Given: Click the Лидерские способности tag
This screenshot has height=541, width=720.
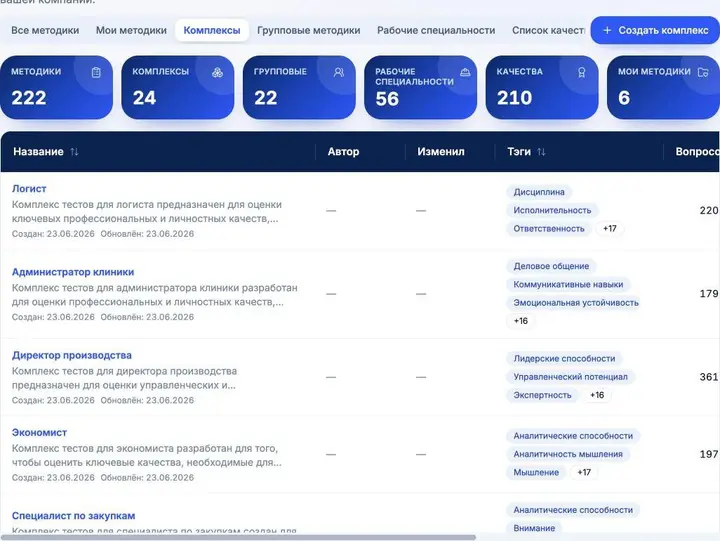Looking at the screenshot, I should (564, 358).
